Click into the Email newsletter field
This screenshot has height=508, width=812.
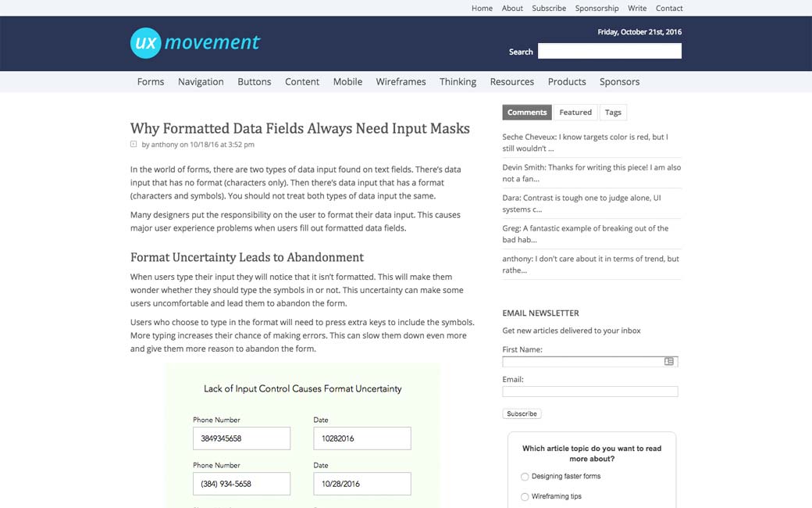click(589, 392)
